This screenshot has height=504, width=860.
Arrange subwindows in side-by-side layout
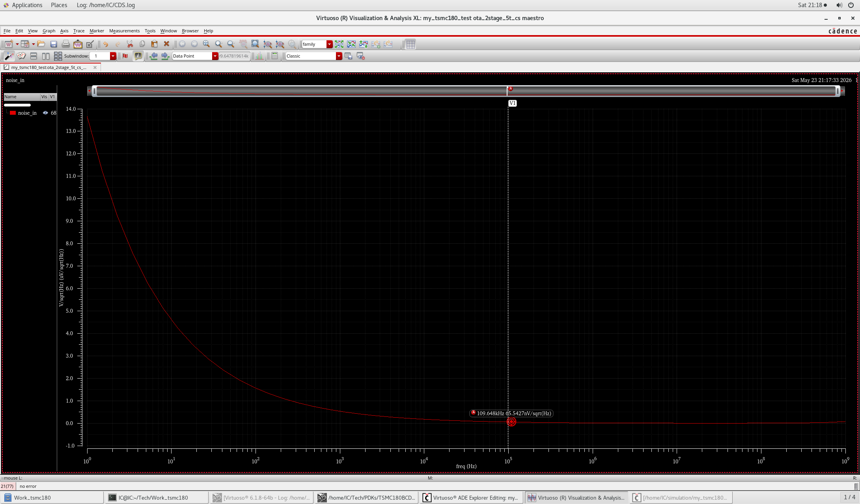coord(46,56)
